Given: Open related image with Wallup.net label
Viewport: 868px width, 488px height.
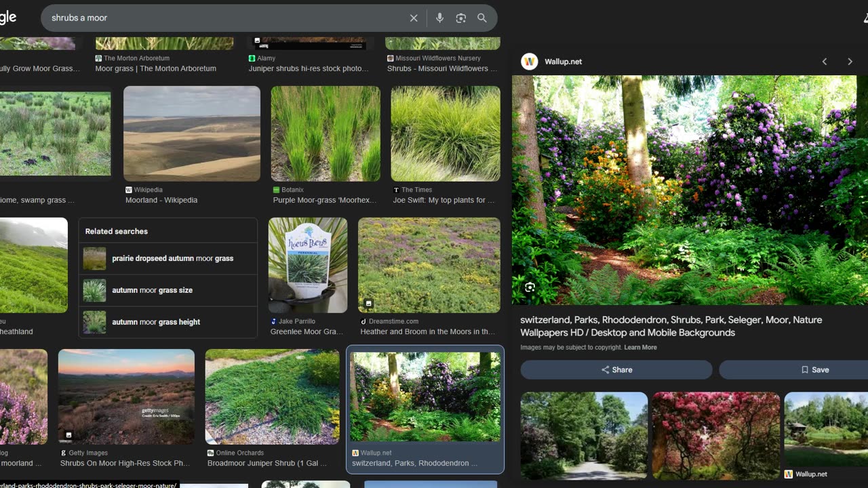Looking at the screenshot, I should (x=826, y=430).
